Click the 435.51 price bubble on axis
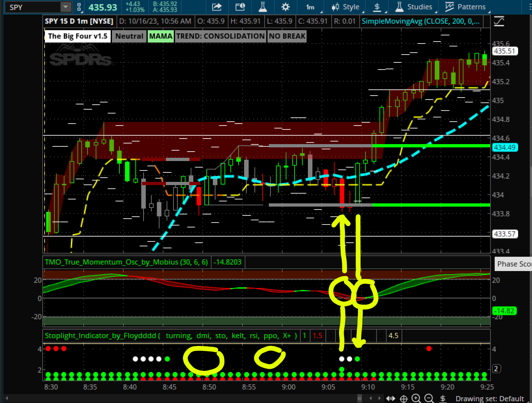The height and width of the screenshot is (403, 532). [505, 51]
